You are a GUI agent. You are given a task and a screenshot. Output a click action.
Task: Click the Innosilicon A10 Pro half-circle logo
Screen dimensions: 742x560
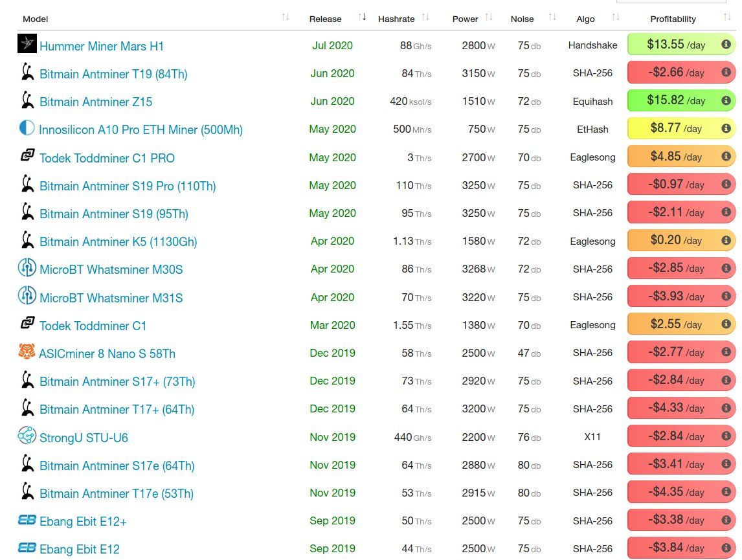click(x=27, y=128)
